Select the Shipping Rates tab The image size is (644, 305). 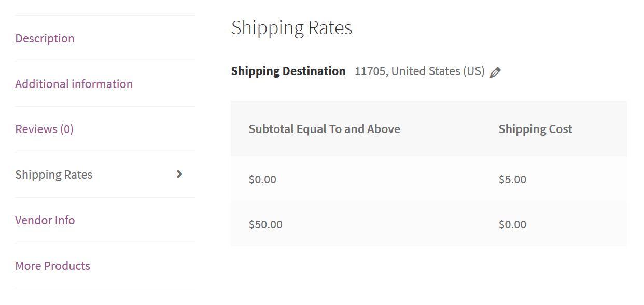click(x=53, y=175)
